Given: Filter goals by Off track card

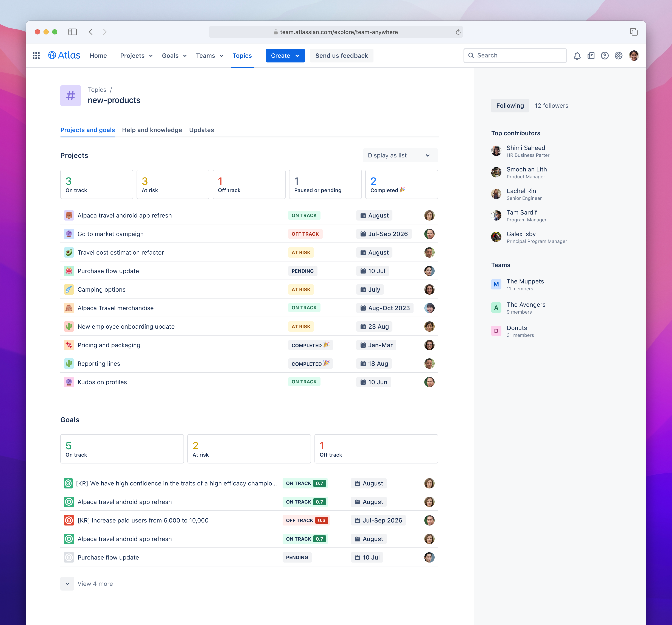Looking at the screenshot, I should pyautogui.click(x=376, y=449).
